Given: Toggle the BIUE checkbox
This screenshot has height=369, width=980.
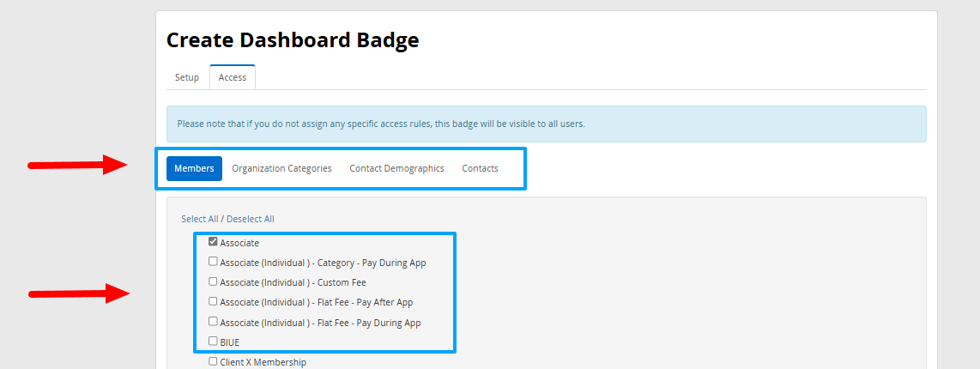Looking at the screenshot, I should click(x=213, y=342).
